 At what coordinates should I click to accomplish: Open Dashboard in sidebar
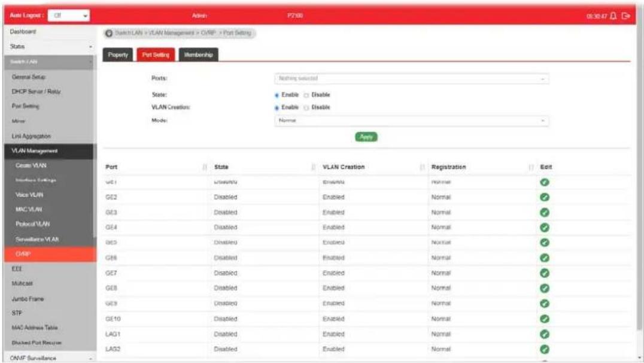tap(23, 32)
